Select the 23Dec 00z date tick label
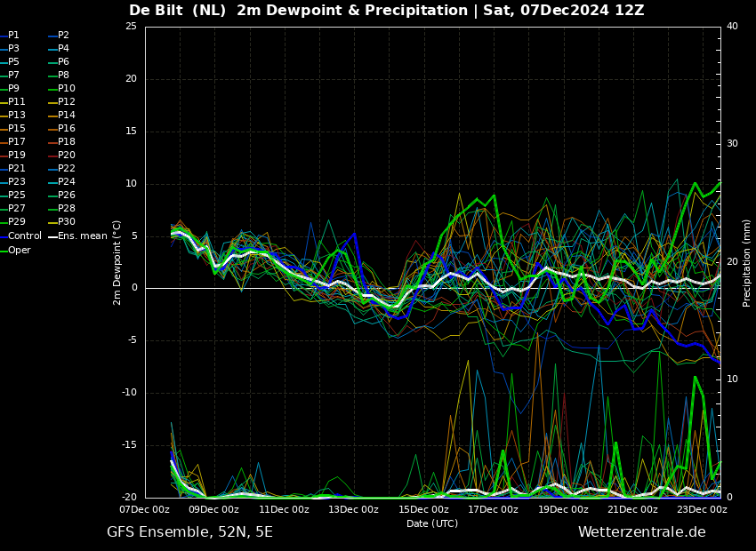 (x=702, y=509)
